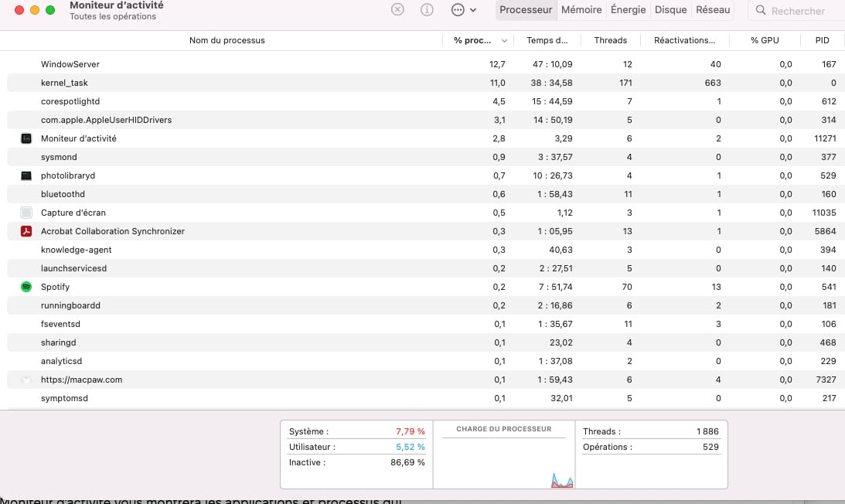Select the Spotify process name

(x=55, y=288)
